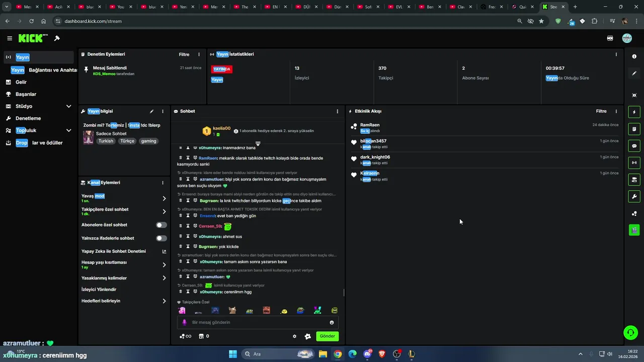Click RamRaen username in activity feed

370,125
